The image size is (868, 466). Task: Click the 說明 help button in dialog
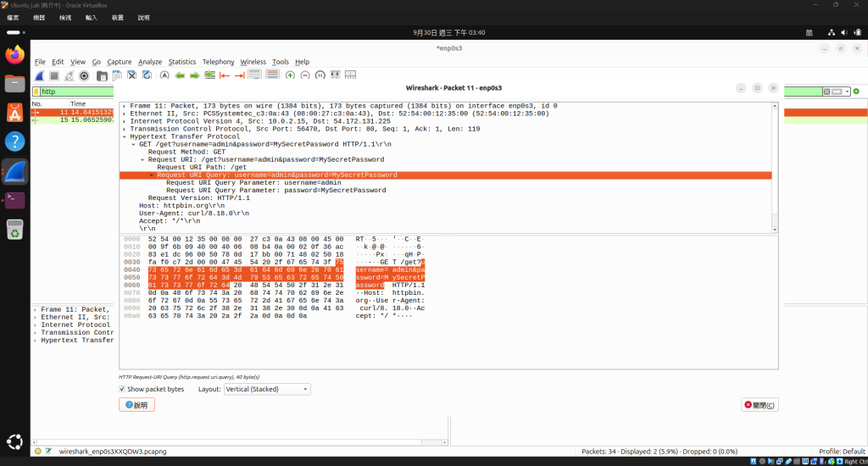(x=136, y=404)
